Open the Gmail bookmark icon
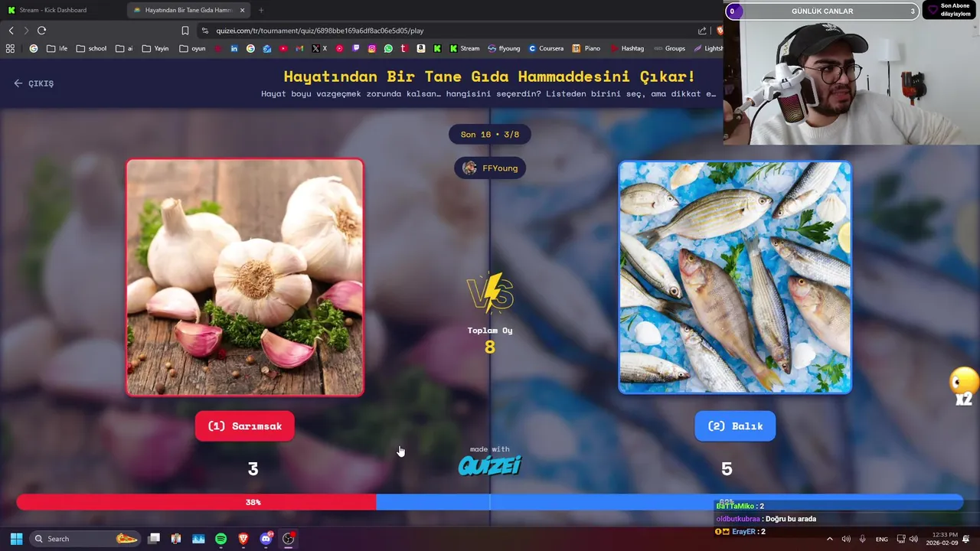Image resolution: width=980 pixels, height=551 pixels. coord(300,48)
